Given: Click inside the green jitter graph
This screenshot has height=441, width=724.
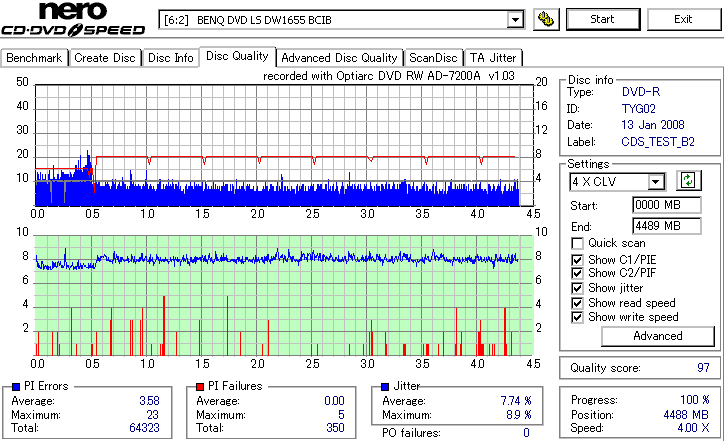Looking at the screenshot, I should tap(284, 296).
